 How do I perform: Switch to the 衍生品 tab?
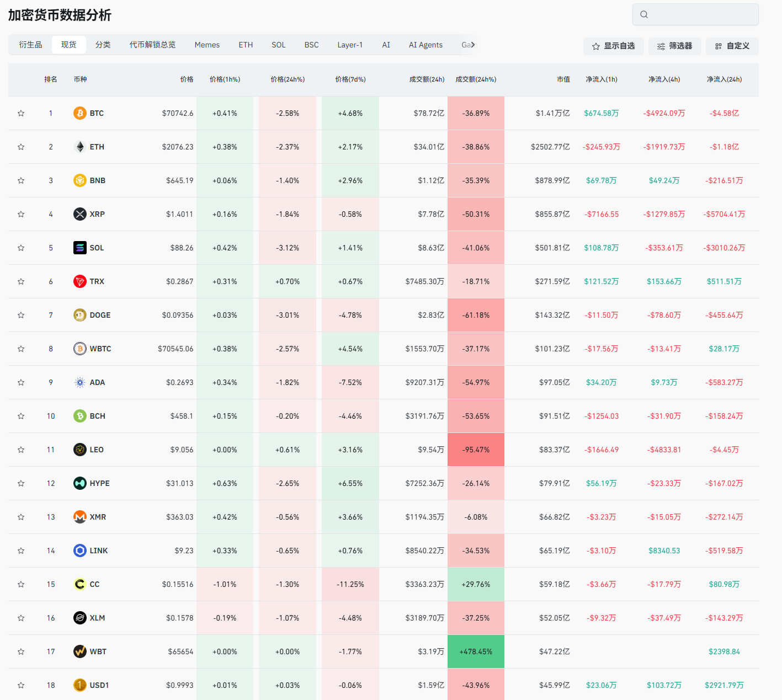click(x=30, y=45)
